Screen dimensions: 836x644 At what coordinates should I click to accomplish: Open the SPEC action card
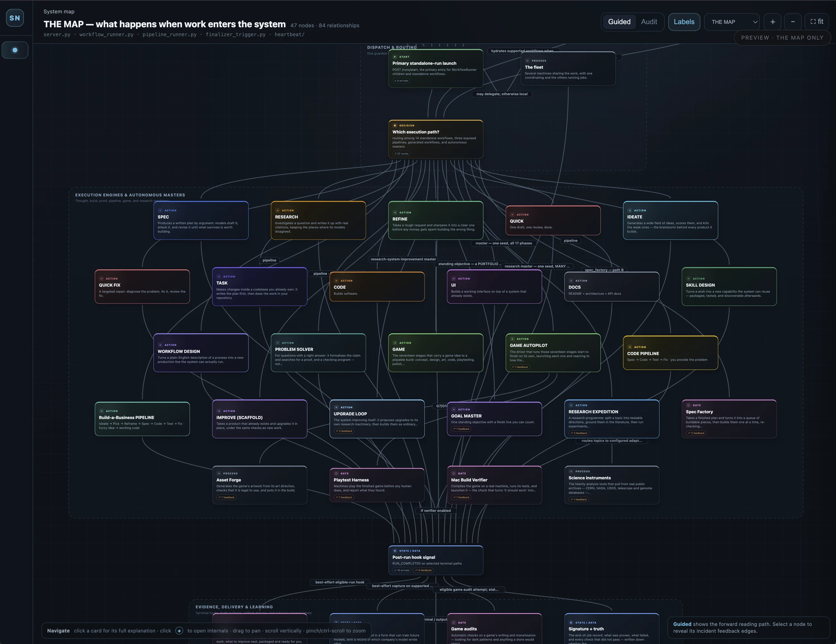(x=201, y=220)
